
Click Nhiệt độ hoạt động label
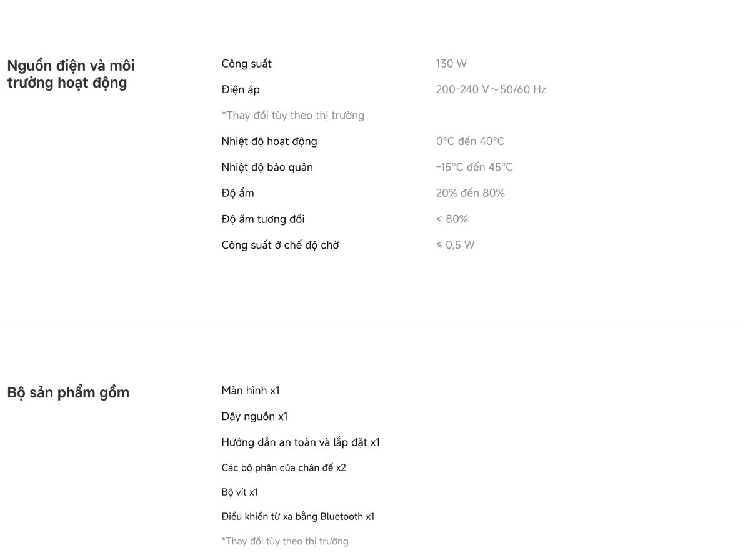point(269,141)
